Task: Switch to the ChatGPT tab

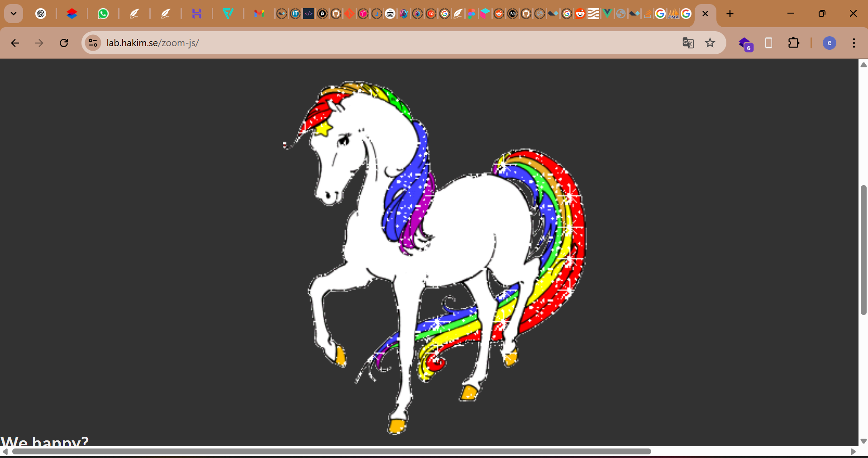Action: pos(41,14)
